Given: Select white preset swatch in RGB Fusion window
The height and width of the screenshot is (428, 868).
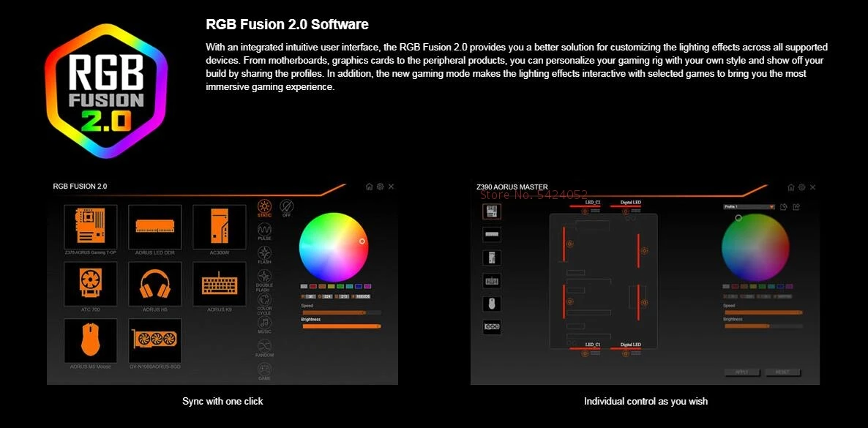Looking at the screenshot, I should coord(304,287).
